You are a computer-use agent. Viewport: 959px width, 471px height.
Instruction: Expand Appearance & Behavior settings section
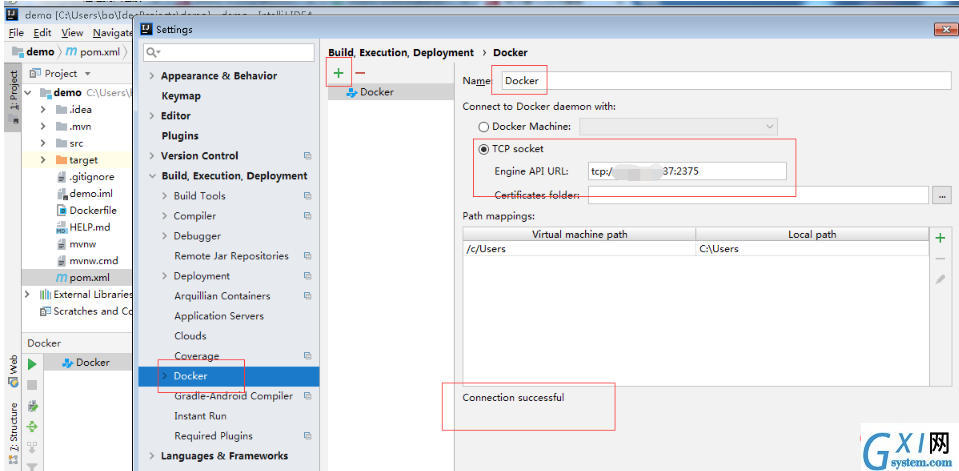pos(152,76)
